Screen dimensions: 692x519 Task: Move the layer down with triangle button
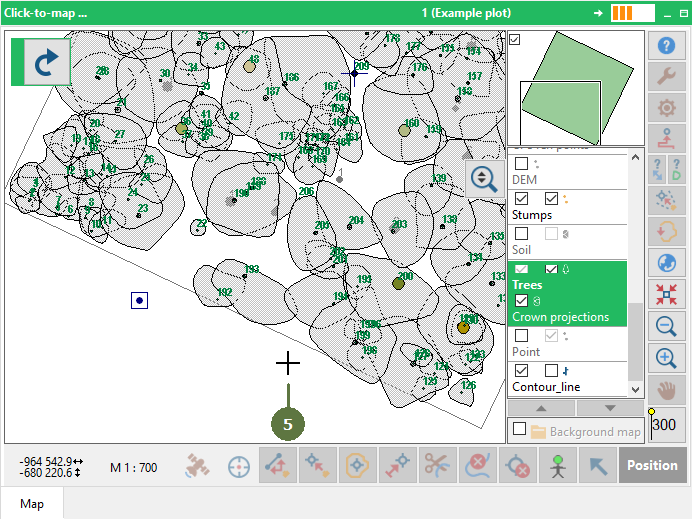(610, 408)
